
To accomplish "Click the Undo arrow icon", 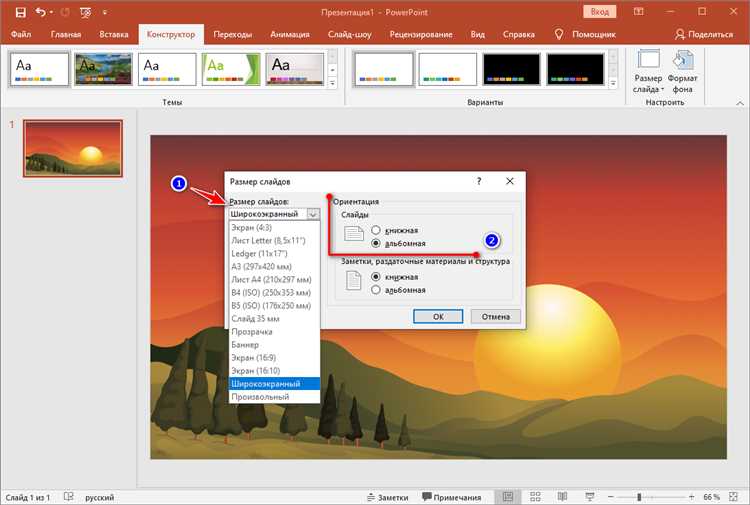I will click(41, 12).
